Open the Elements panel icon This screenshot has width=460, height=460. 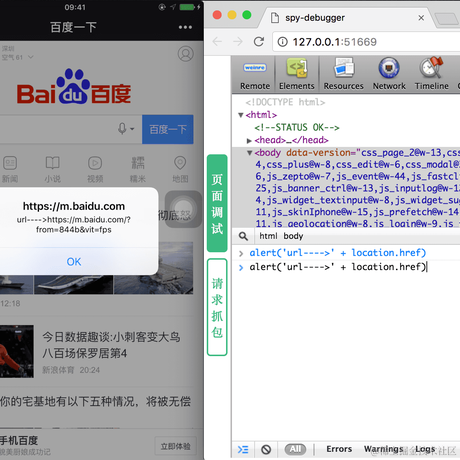[x=297, y=75]
